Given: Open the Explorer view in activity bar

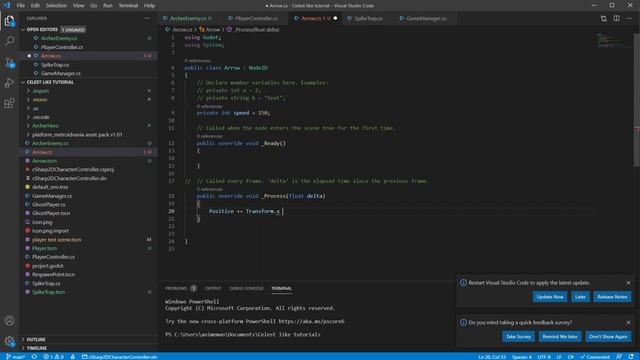Looking at the screenshot, I should point(9,21).
